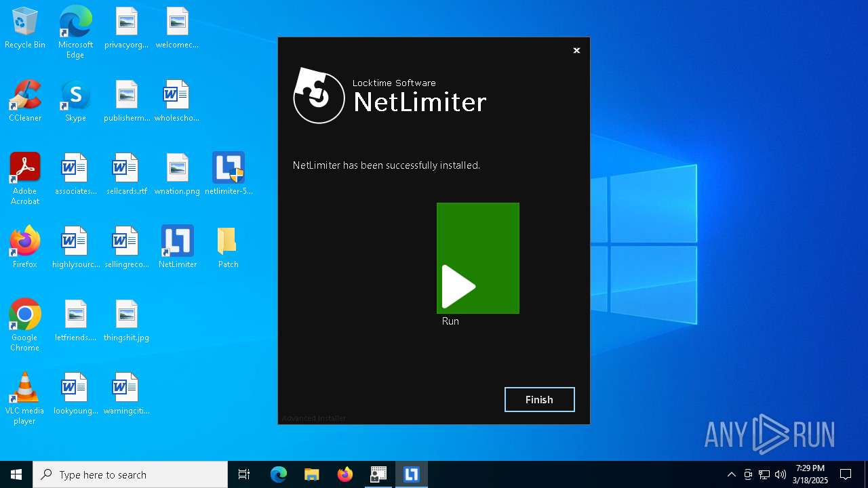Select the lookyoung Word document
The height and width of the screenshot is (488, 868).
click(75, 394)
